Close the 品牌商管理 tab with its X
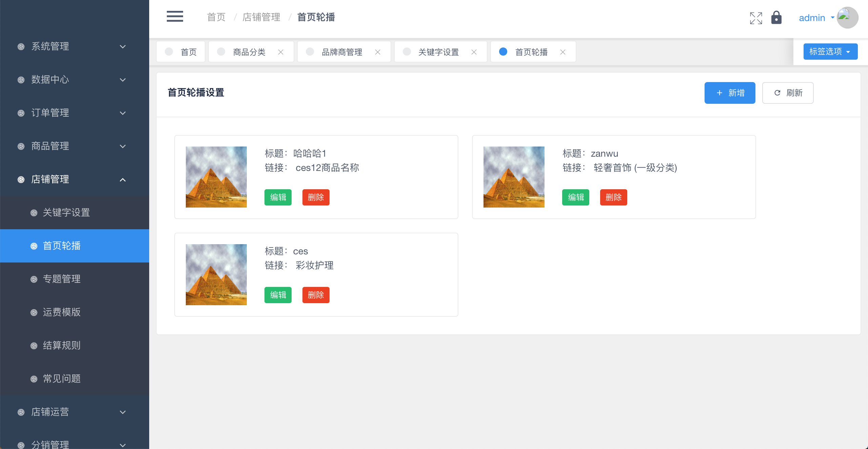 (378, 52)
